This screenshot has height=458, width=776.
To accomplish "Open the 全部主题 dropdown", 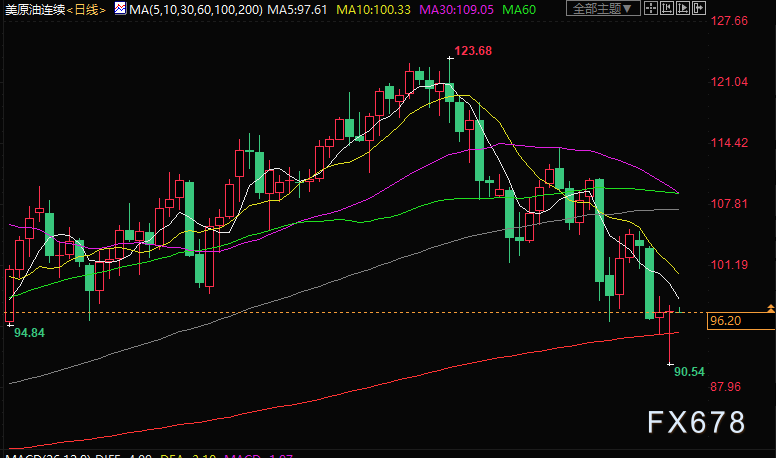I will click(603, 8).
